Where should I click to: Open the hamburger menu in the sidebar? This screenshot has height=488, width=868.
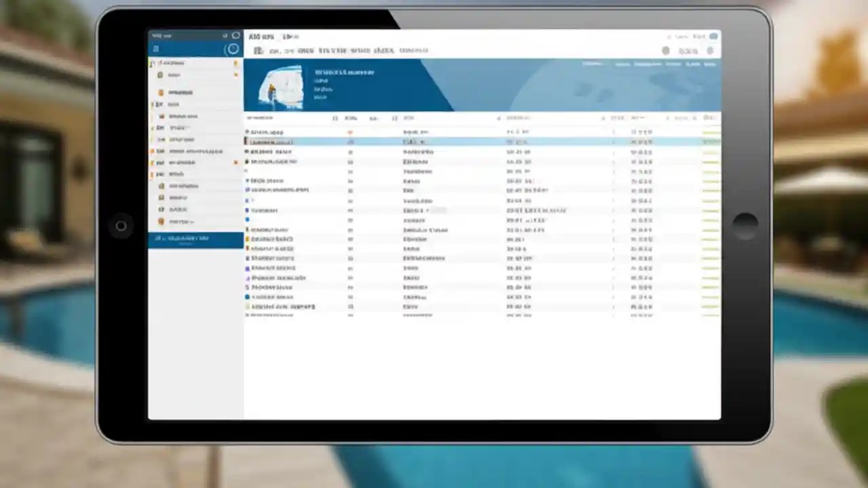pos(156,49)
